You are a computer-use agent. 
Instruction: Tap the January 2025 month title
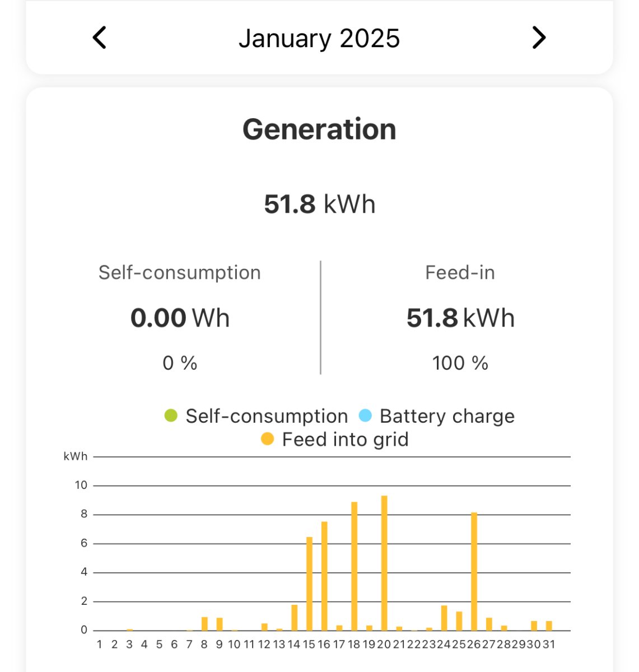tap(319, 39)
